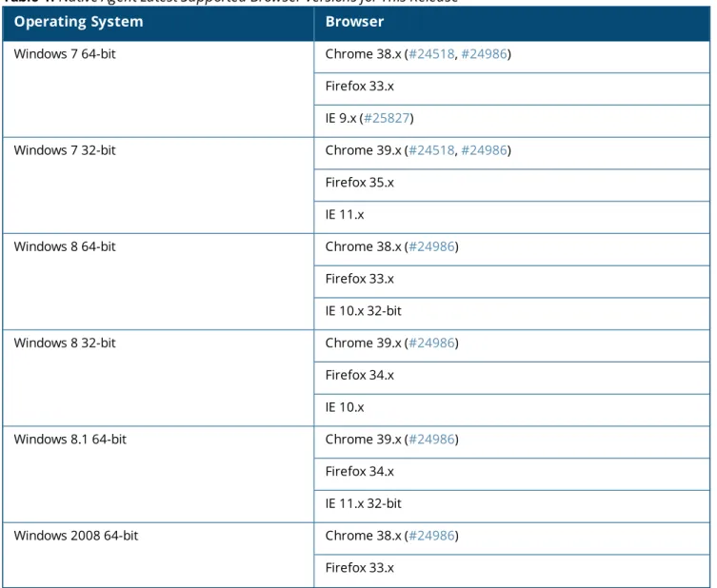Image resolution: width=717 pixels, height=588 pixels.
Task: Select Firefox 34.x under Windows 8 32-bit
Action: click(x=512, y=378)
